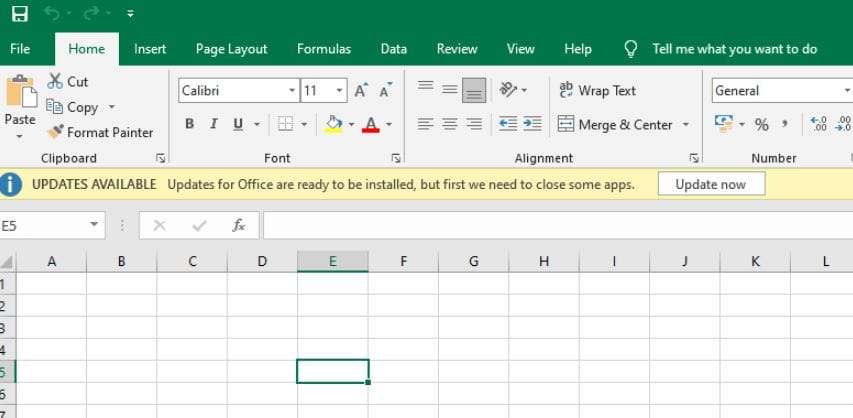Click the Format Painter brush icon
The height and width of the screenshot is (418, 853).
pos(55,132)
